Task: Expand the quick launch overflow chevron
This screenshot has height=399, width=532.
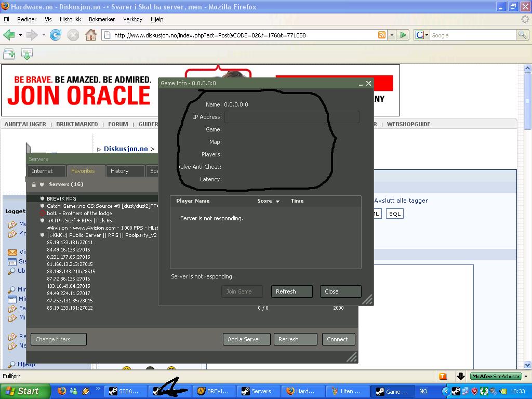Action: 98,389
